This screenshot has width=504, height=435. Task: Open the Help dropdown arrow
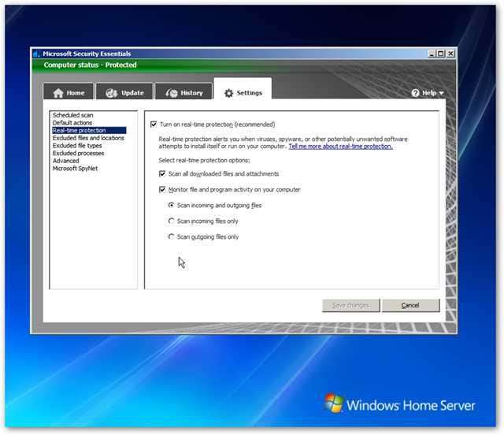coord(441,93)
